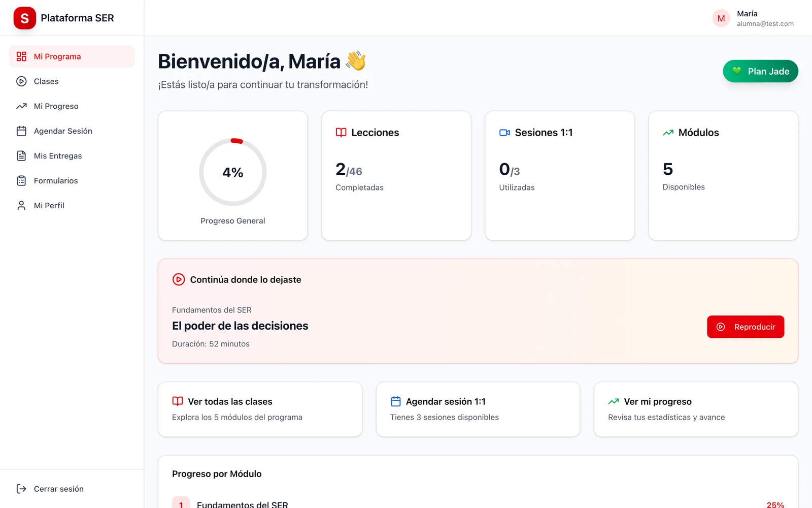Screen dimensions: 812x508
Task: Click the Mi Perfil person icon
Action: tap(21, 206)
